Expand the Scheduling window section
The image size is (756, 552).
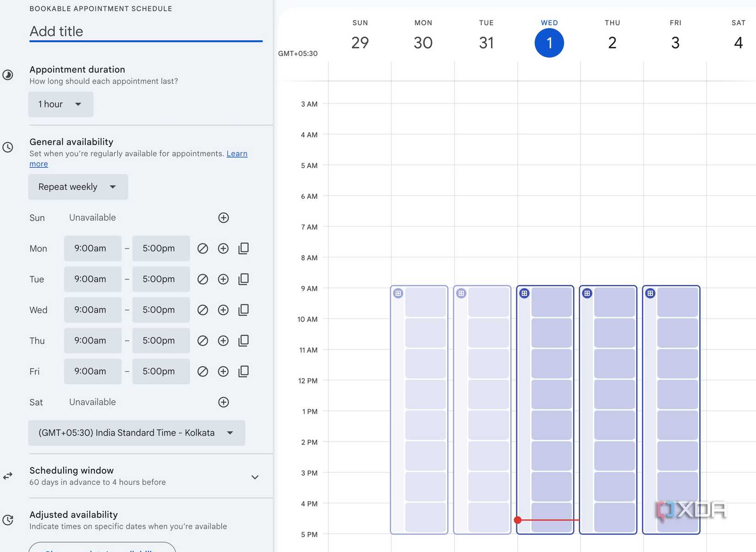pos(255,477)
